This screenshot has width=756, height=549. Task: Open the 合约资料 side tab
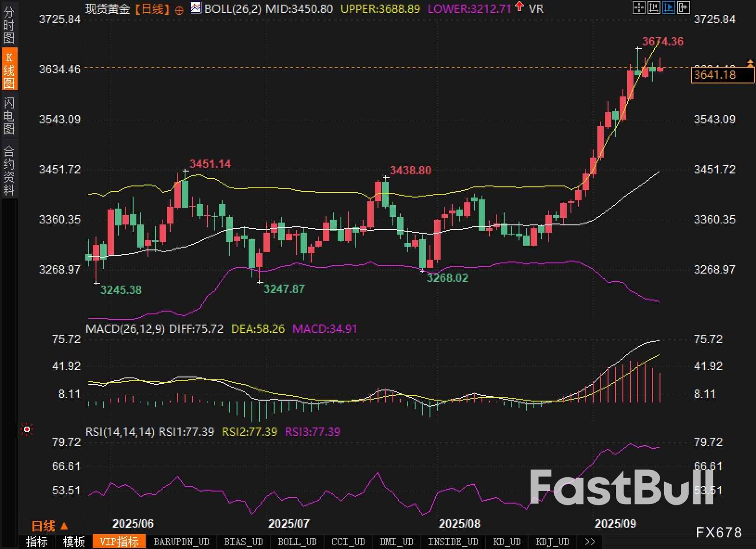click(x=9, y=170)
